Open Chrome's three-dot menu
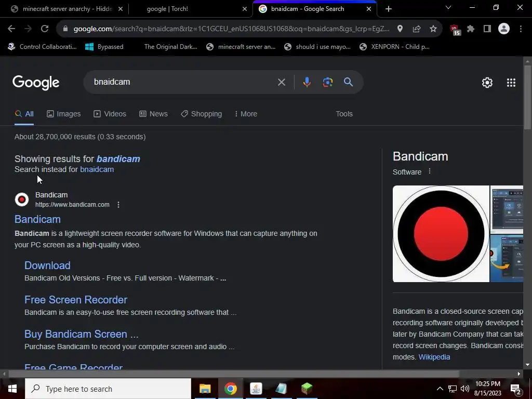The image size is (532, 399). 521,29
